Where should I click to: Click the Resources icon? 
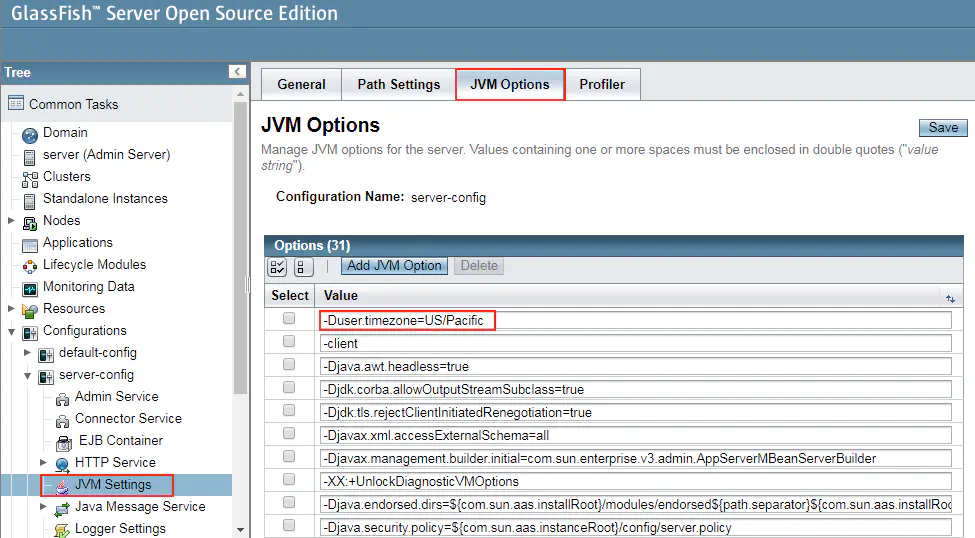[x=29, y=310]
